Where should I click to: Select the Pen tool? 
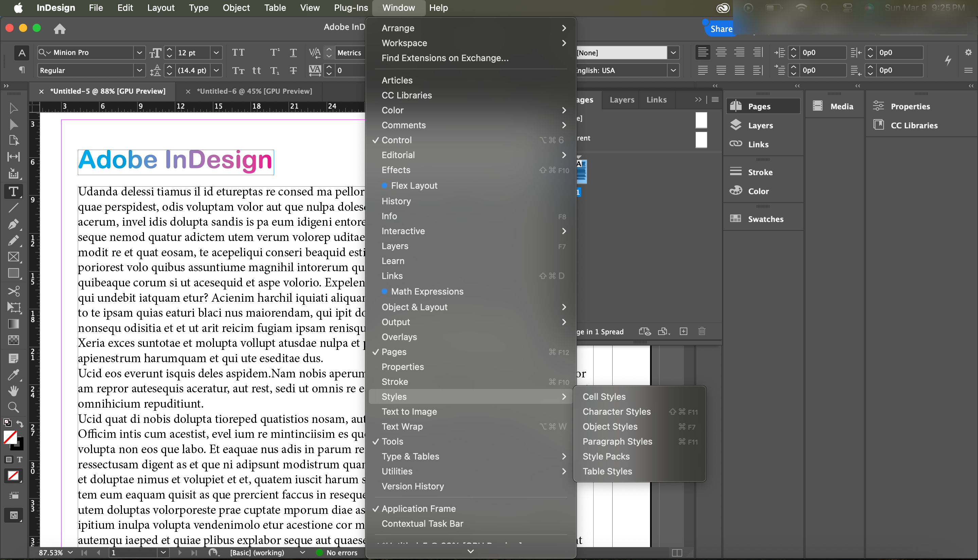pyautogui.click(x=13, y=224)
